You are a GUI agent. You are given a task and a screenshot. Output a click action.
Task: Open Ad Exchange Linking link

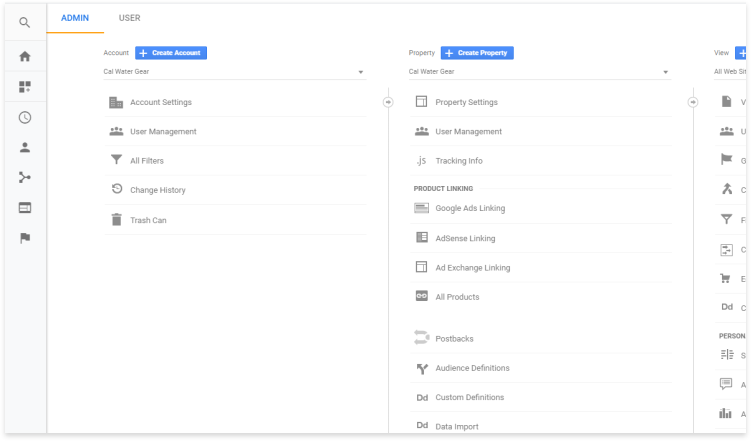coord(473,268)
